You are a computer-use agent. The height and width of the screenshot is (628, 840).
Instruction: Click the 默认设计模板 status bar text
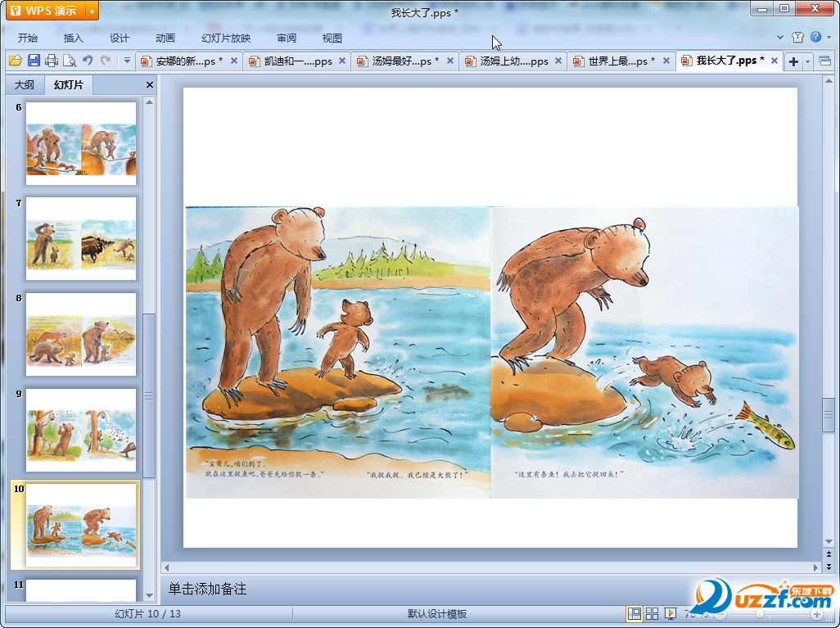coord(437,613)
